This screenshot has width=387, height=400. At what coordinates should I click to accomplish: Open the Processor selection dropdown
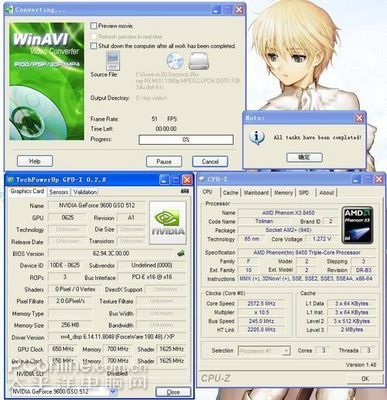286,351
